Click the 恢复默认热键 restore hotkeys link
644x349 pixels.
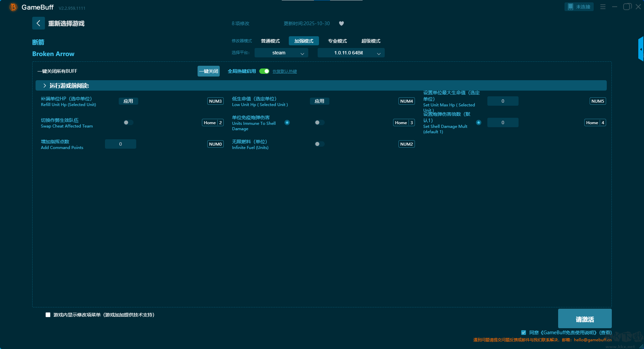284,71
